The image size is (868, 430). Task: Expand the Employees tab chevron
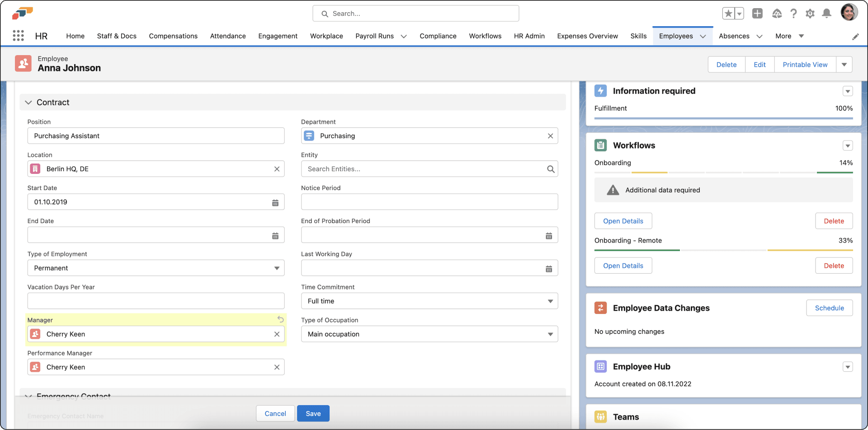point(703,36)
